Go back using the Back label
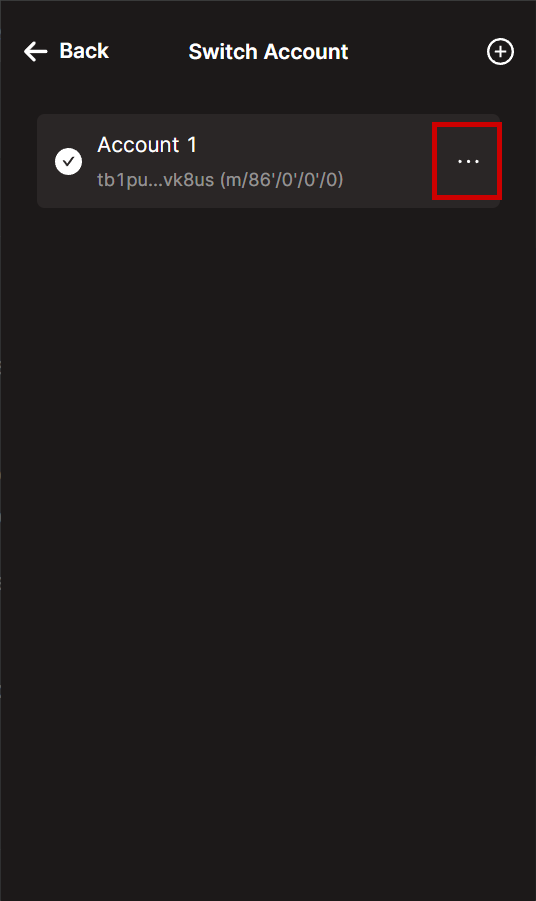Screen dimensions: 536x901 click(x=84, y=51)
